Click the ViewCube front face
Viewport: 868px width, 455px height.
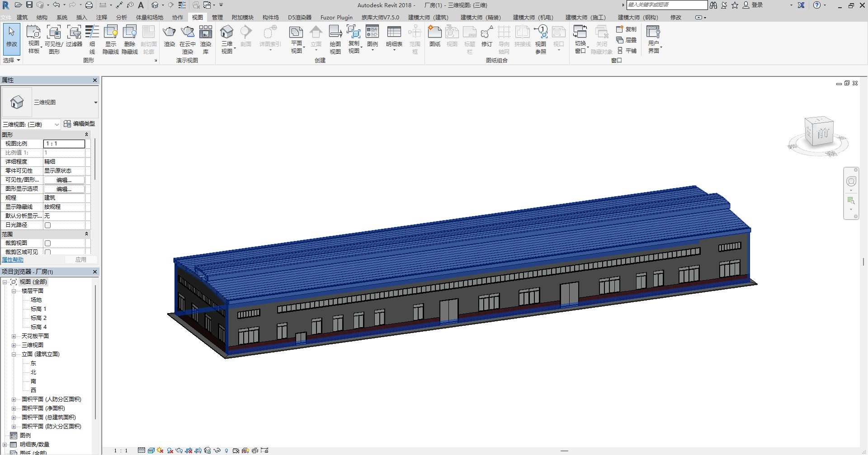pyautogui.click(x=822, y=133)
